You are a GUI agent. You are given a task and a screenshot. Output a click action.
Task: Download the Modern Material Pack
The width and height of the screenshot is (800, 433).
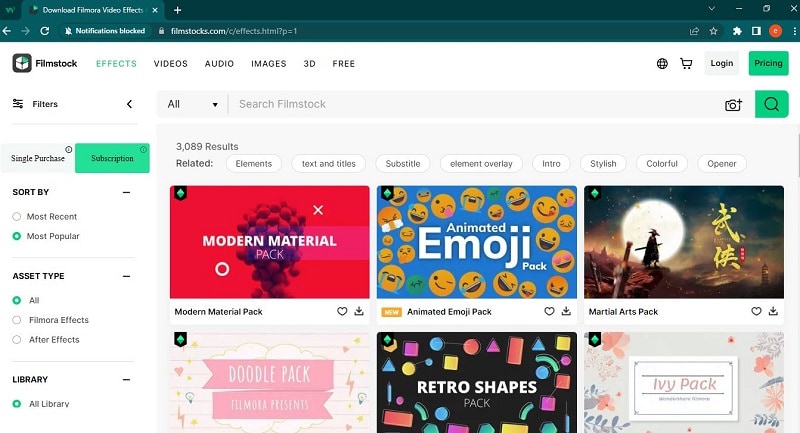pos(359,311)
